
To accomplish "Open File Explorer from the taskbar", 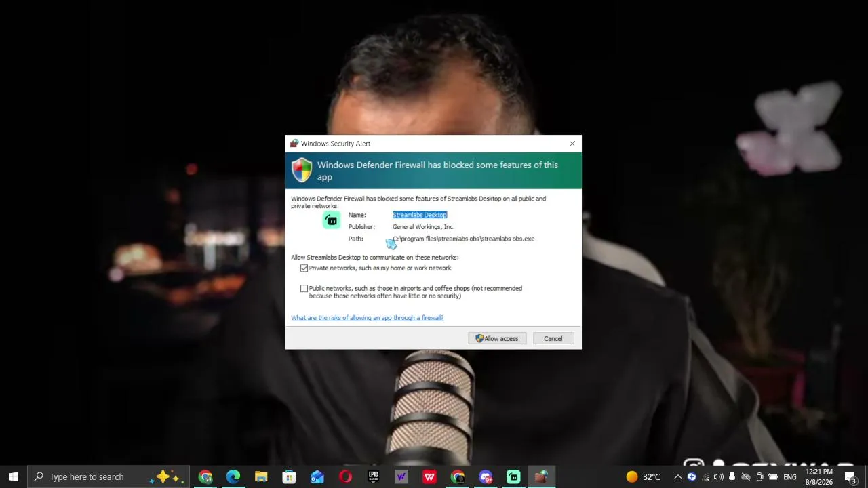I will tap(261, 476).
